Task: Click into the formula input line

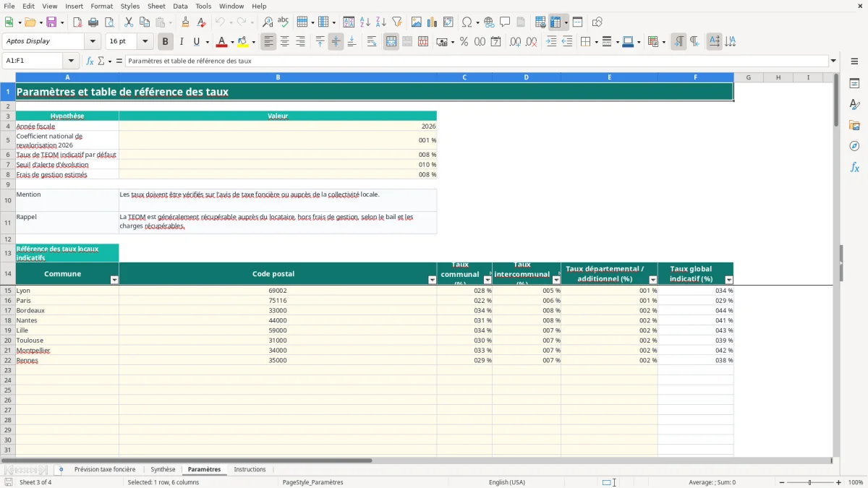Action: pos(477,61)
